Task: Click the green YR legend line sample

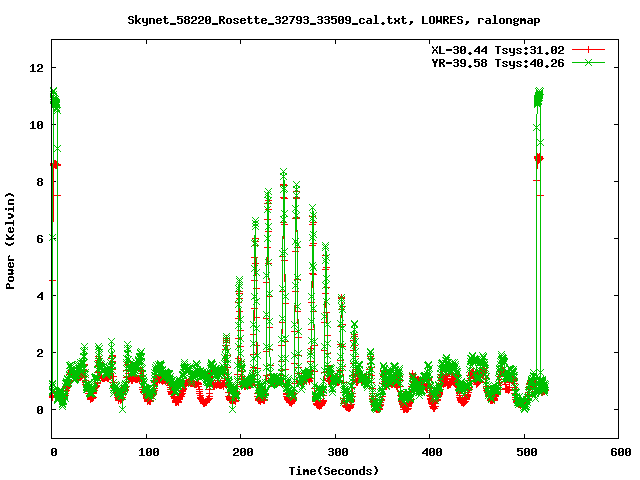Action: [x=588, y=62]
